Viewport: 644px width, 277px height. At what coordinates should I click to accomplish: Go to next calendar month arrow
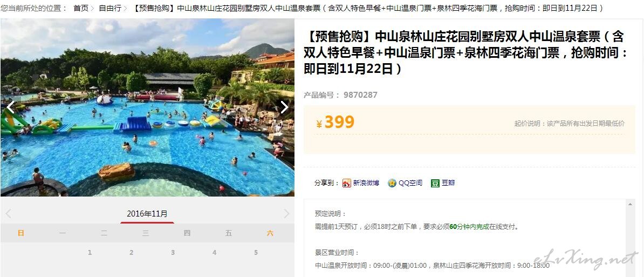tap(287, 214)
